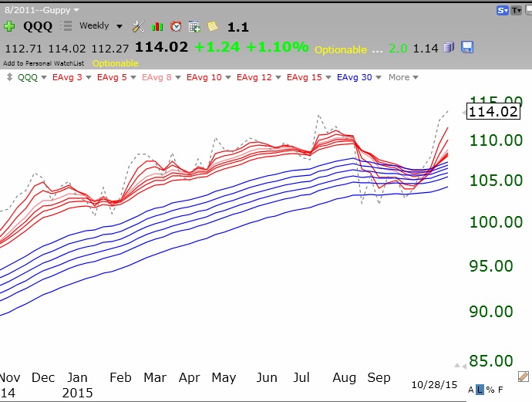Click the Jul label on time axis
This screenshot has height=402, width=532.
pos(301,377)
